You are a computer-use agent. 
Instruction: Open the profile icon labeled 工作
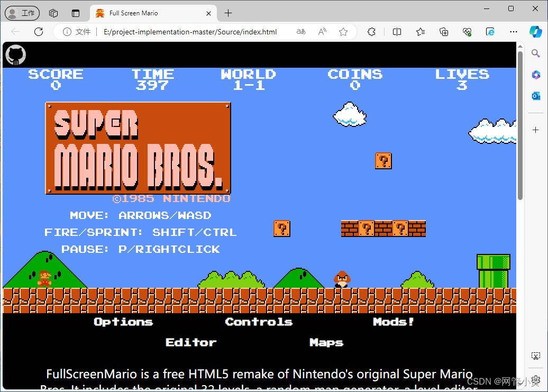tap(22, 13)
